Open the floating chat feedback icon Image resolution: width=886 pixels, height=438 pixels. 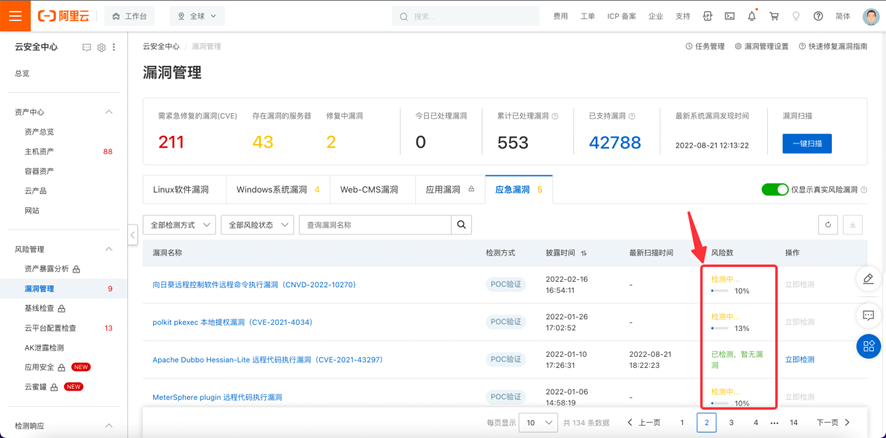[868, 315]
